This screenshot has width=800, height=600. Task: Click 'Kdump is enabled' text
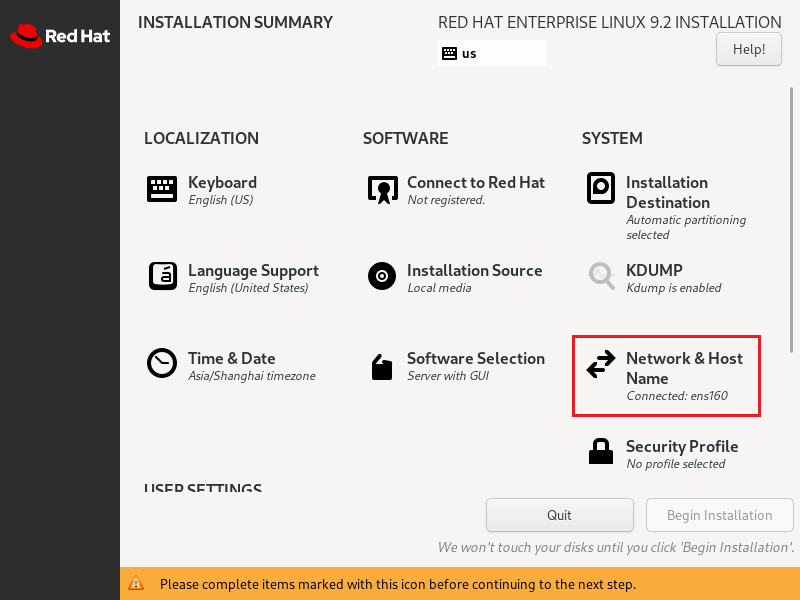[673, 288]
